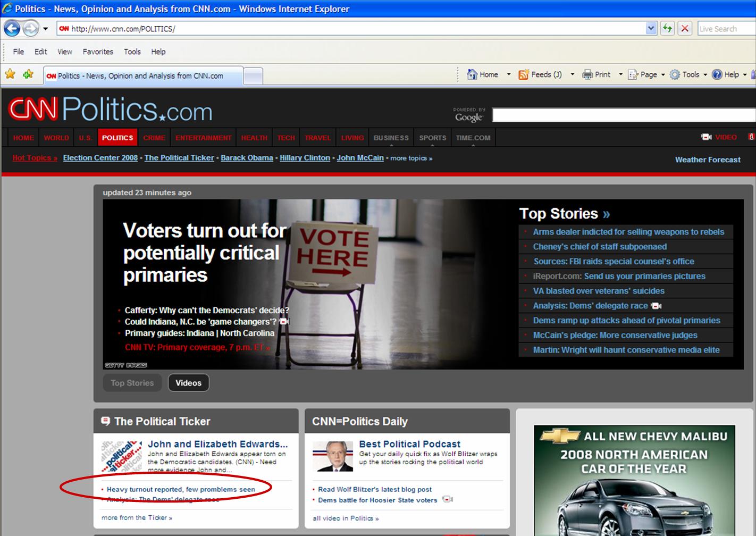Click the Google site search field
The image size is (756, 536).
point(624,115)
